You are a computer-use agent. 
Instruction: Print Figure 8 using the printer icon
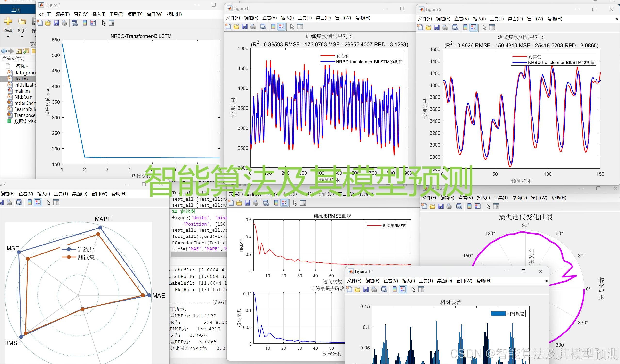pos(253,27)
